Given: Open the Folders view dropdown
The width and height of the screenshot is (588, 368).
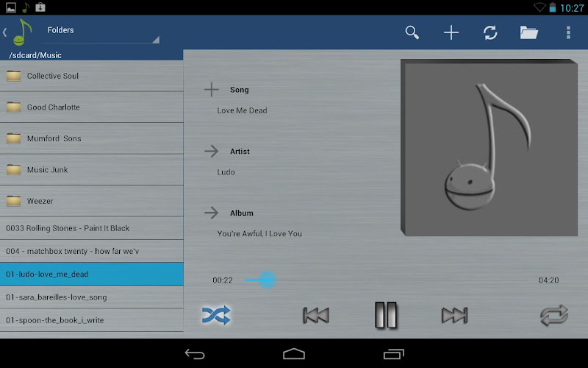Looking at the screenshot, I should pyautogui.click(x=101, y=33).
